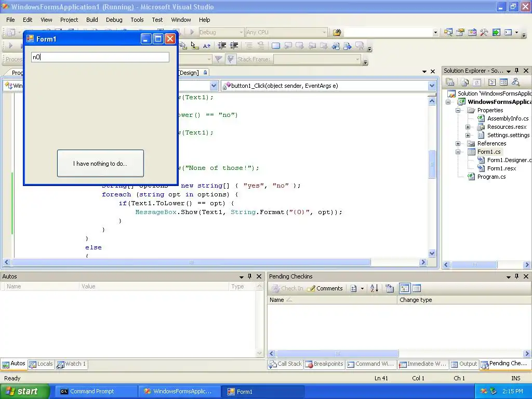Click the Pending Checkins sort A-Z icon
The height and width of the screenshot is (399, 532).
coord(374,288)
